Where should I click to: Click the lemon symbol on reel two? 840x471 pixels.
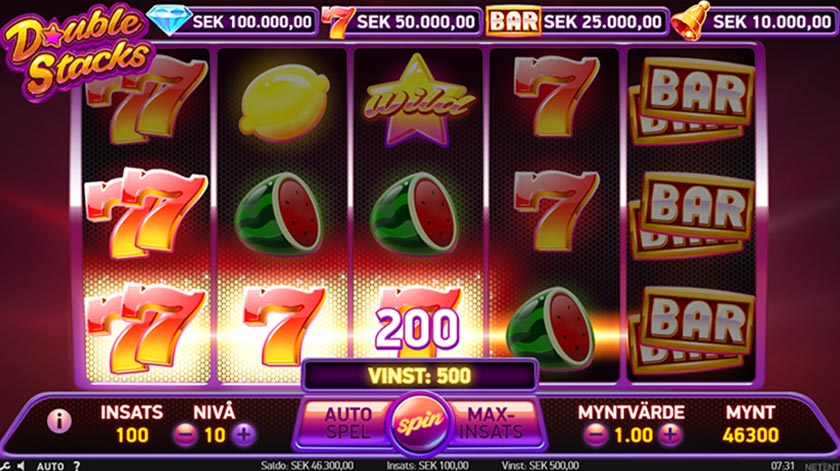[283, 103]
